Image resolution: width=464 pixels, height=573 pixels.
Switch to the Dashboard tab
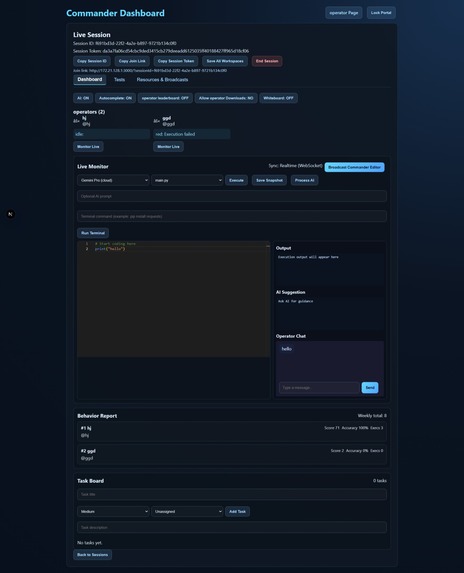(90, 80)
